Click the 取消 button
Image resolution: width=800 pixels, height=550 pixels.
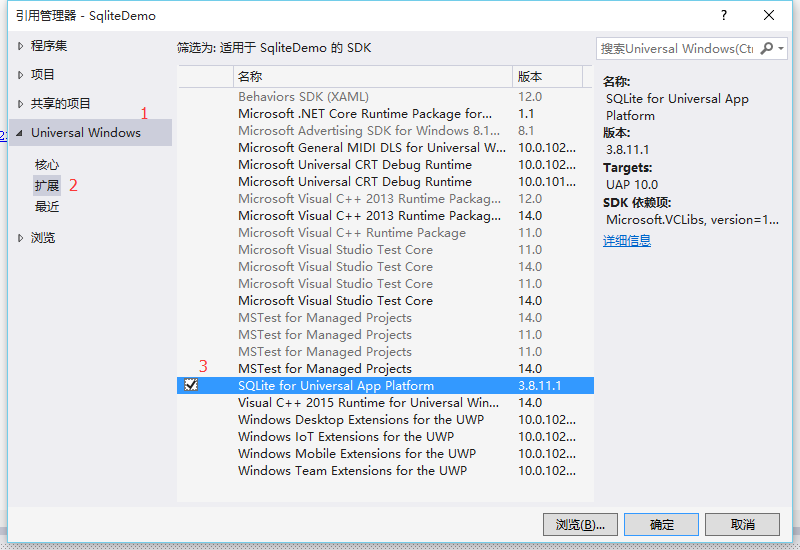pos(742,524)
